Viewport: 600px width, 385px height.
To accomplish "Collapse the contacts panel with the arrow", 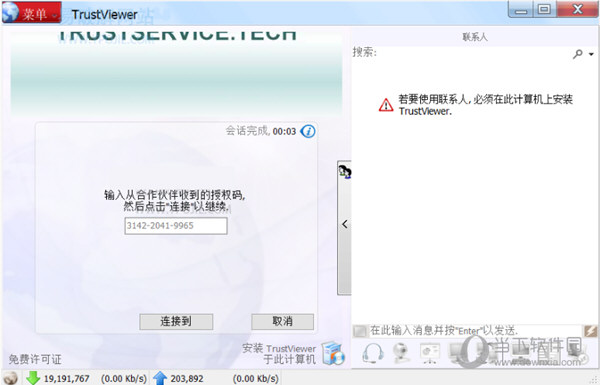I will tap(344, 224).
